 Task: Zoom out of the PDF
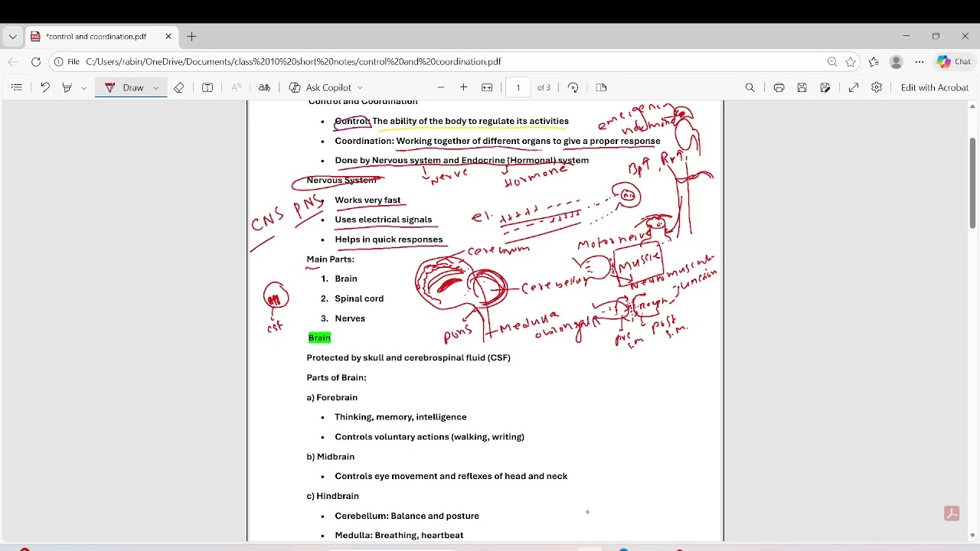[x=441, y=88]
